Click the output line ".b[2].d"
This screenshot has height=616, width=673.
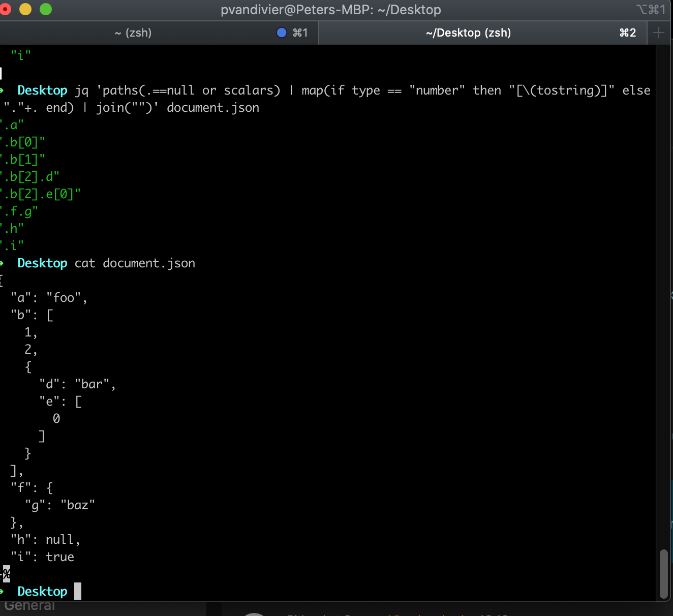(x=29, y=177)
